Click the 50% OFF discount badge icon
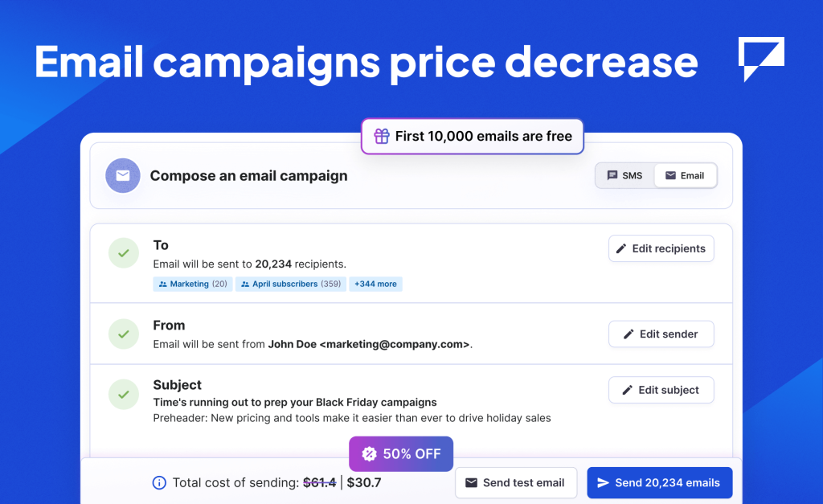823x504 pixels. coord(370,454)
